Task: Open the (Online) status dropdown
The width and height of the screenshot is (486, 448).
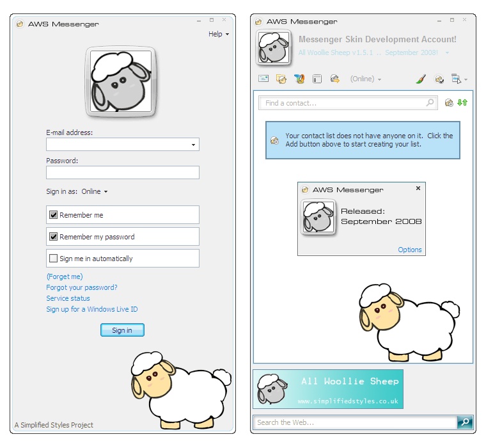Action: click(x=365, y=79)
